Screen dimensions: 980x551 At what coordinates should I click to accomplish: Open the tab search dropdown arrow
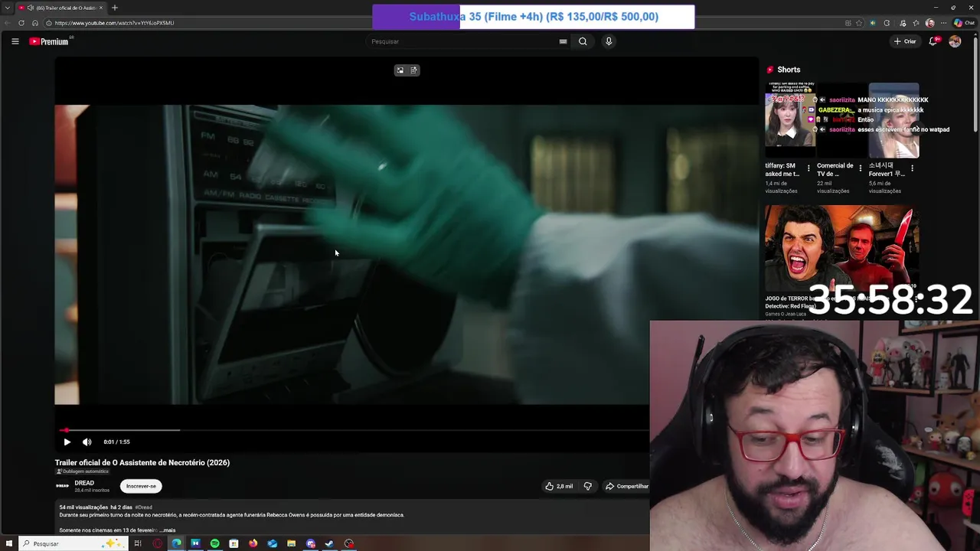click(7, 8)
